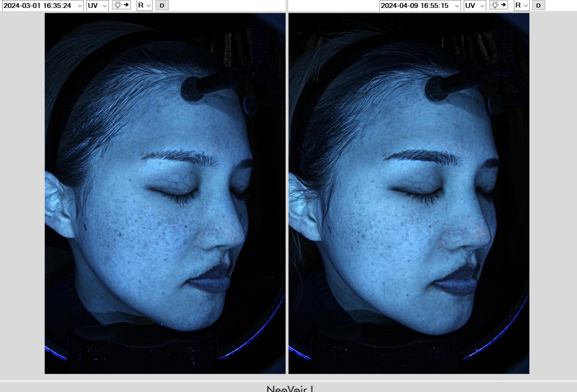Click the chevron beside the left R selector

148,6
